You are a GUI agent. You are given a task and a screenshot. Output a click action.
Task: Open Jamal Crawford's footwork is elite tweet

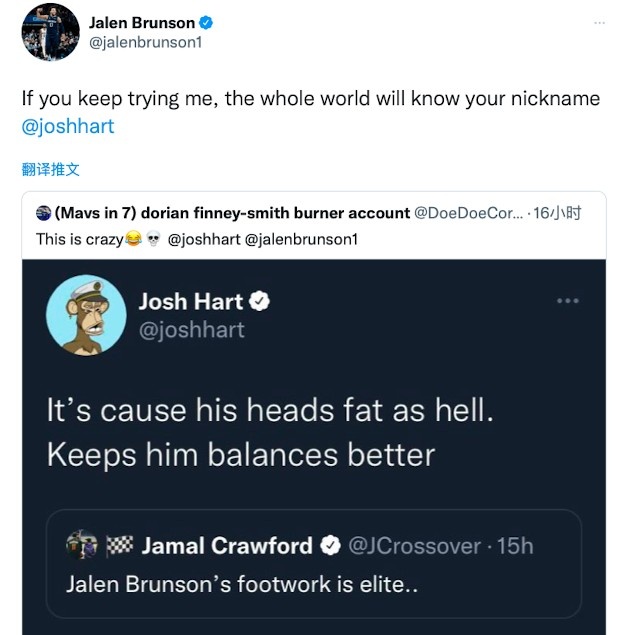pos(314,564)
